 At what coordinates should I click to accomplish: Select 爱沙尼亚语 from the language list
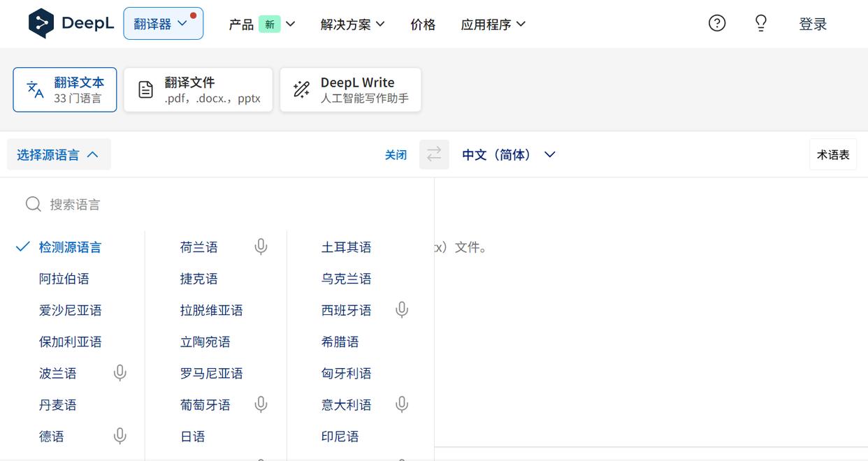[70, 310]
